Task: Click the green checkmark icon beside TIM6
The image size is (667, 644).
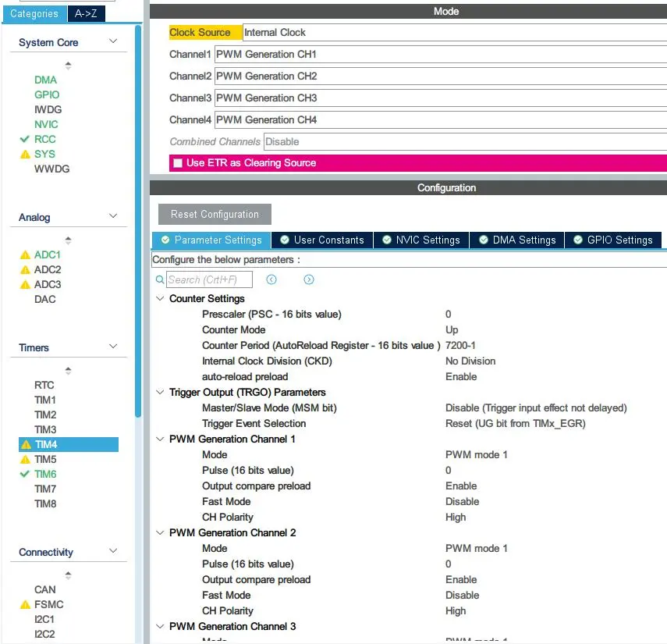Action: click(25, 474)
